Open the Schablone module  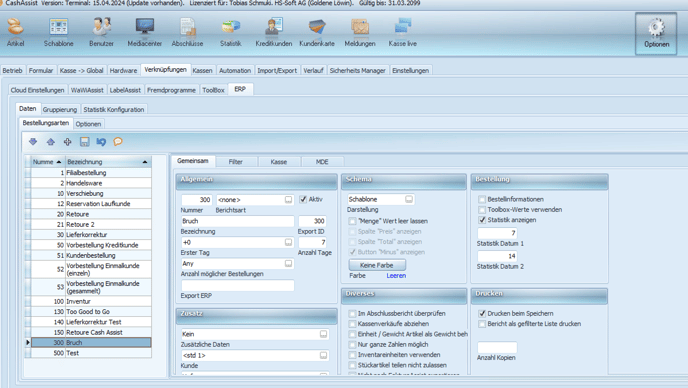tap(58, 32)
